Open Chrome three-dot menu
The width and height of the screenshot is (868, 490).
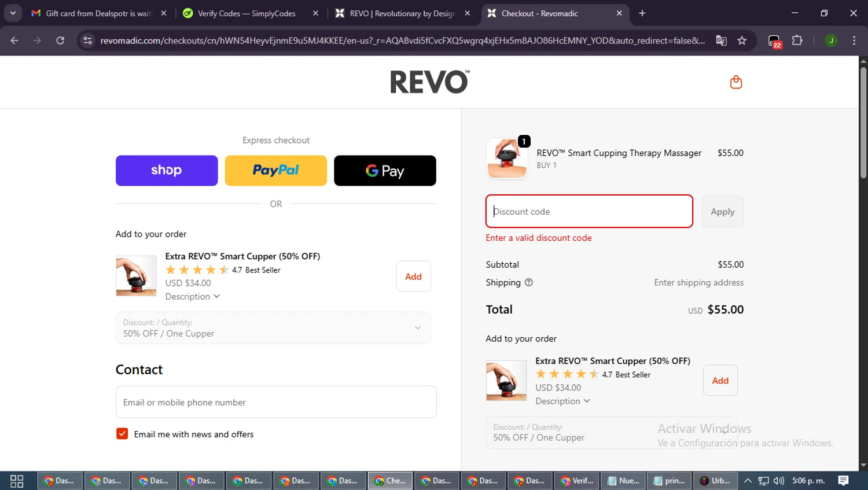(854, 40)
